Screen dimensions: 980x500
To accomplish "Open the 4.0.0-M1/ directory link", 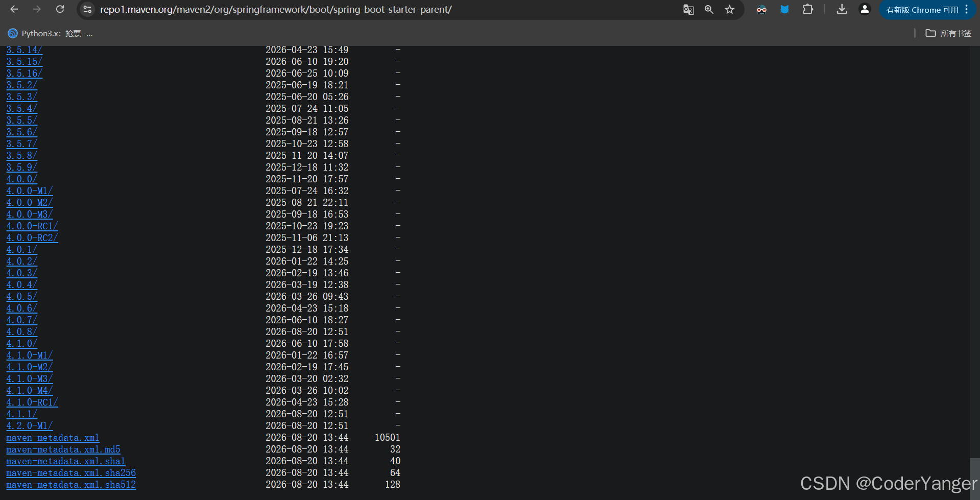I will [30, 191].
